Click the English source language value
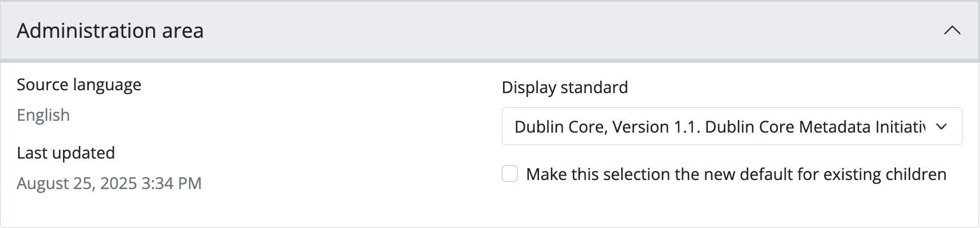The image size is (980, 228). click(43, 115)
